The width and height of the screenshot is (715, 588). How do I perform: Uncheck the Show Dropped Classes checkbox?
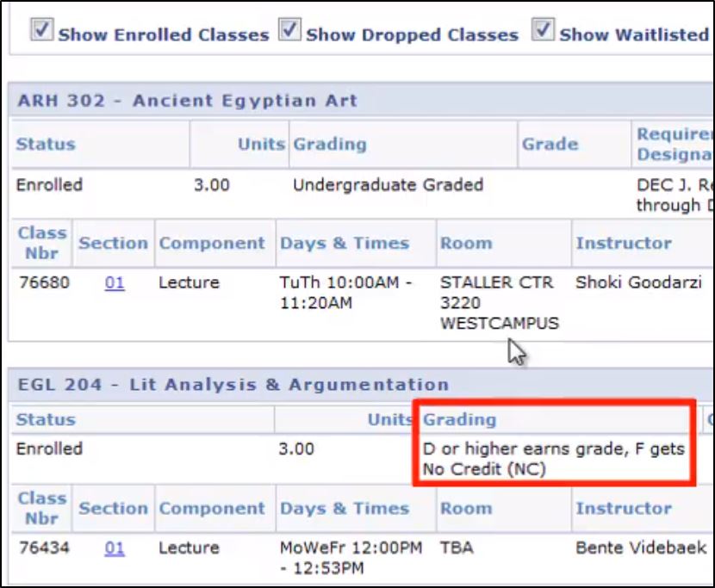(291, 31)
